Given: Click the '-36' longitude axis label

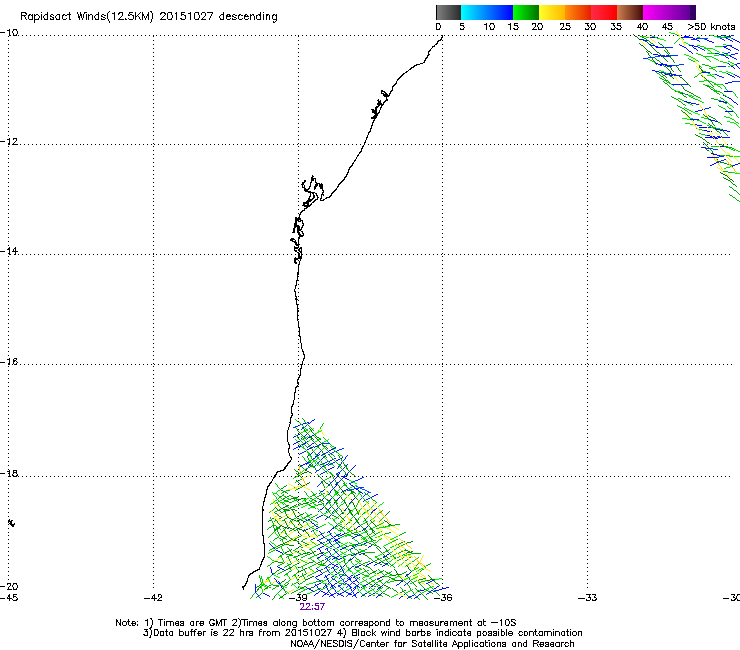Looking at the screenshot, I should pos(443,598).
